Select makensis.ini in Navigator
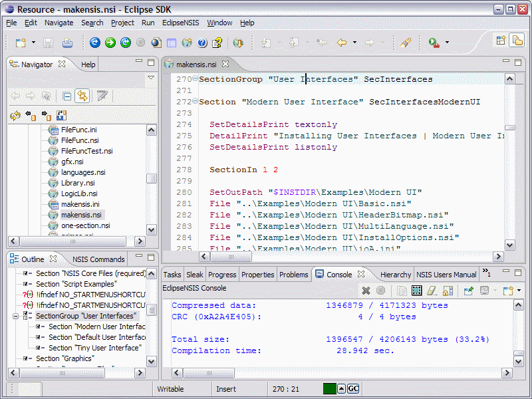 [x=80, y=204]
